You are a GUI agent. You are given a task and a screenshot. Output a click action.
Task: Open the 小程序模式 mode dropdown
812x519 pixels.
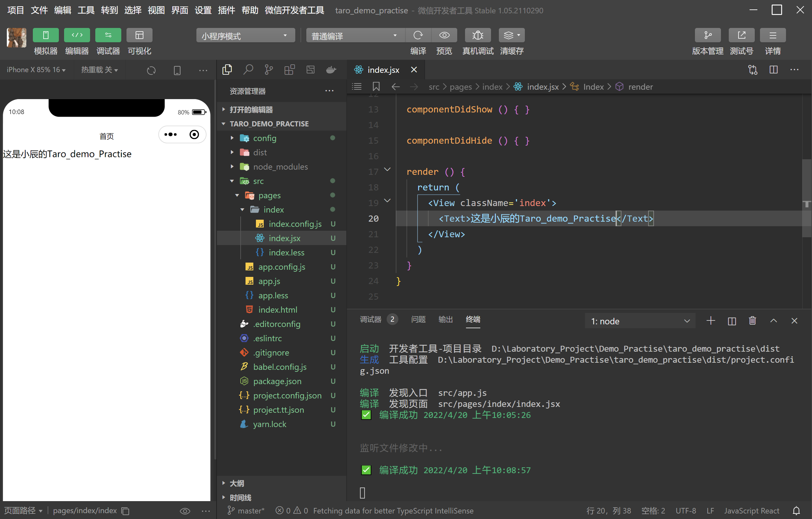[x=245, y=35]
